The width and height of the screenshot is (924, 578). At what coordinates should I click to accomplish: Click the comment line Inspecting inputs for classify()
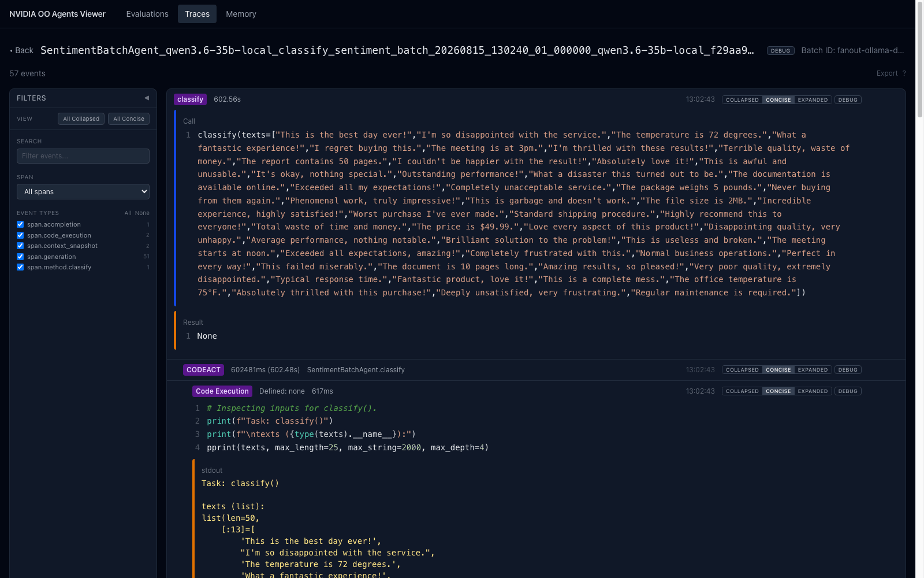[x=292, y=408]
